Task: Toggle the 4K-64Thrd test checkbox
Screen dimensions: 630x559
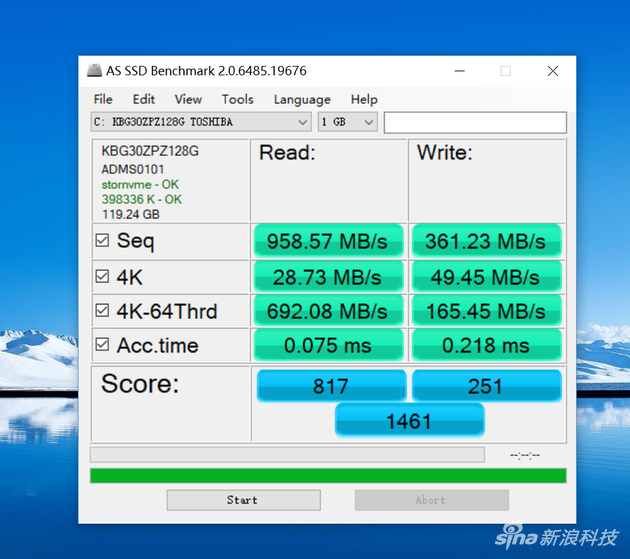Action: tap(102, 310)
